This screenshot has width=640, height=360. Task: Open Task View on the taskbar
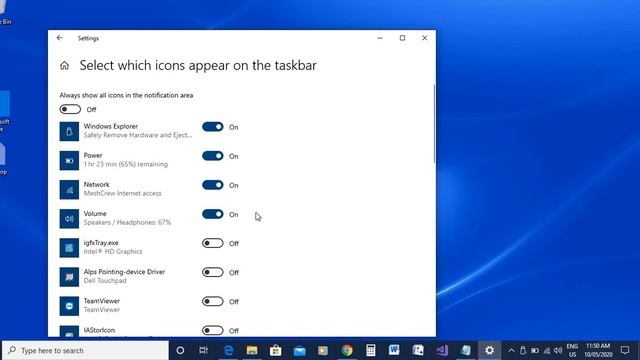click(x=203, y=350)
